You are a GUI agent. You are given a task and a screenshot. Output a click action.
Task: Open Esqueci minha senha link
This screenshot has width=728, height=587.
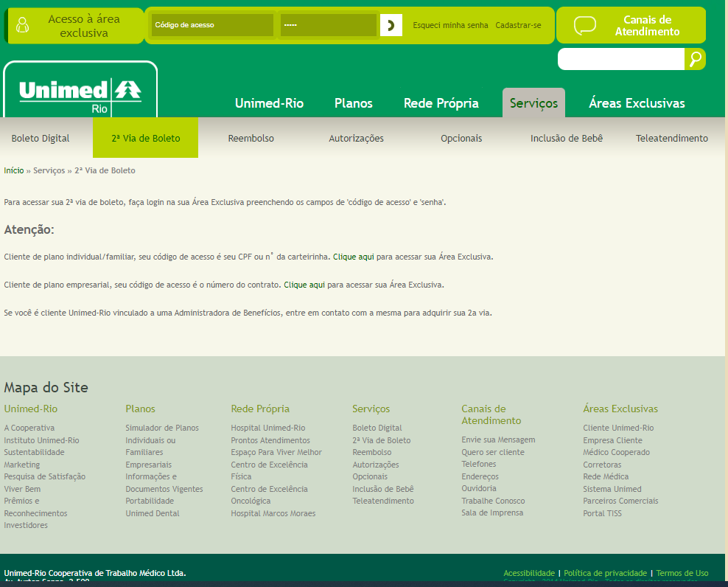450,25
